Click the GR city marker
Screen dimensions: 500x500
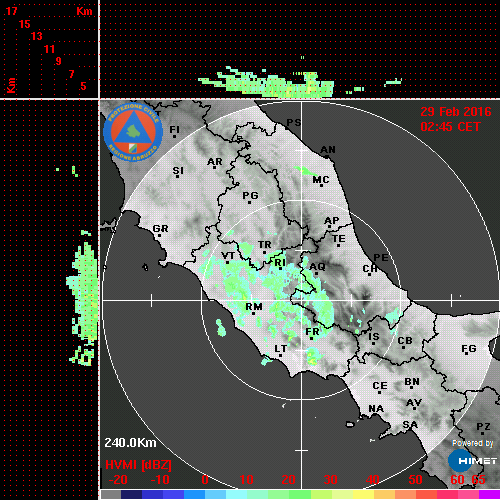pos(160,229)
